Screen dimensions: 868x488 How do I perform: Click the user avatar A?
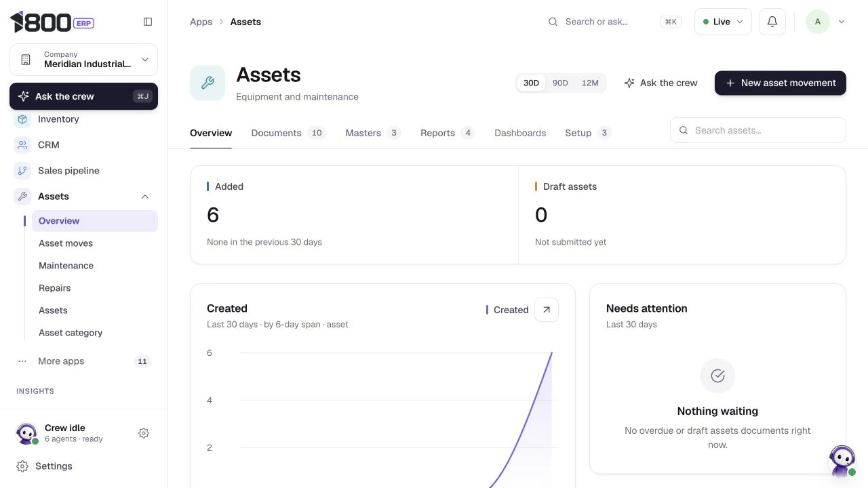tap(817, 22)
